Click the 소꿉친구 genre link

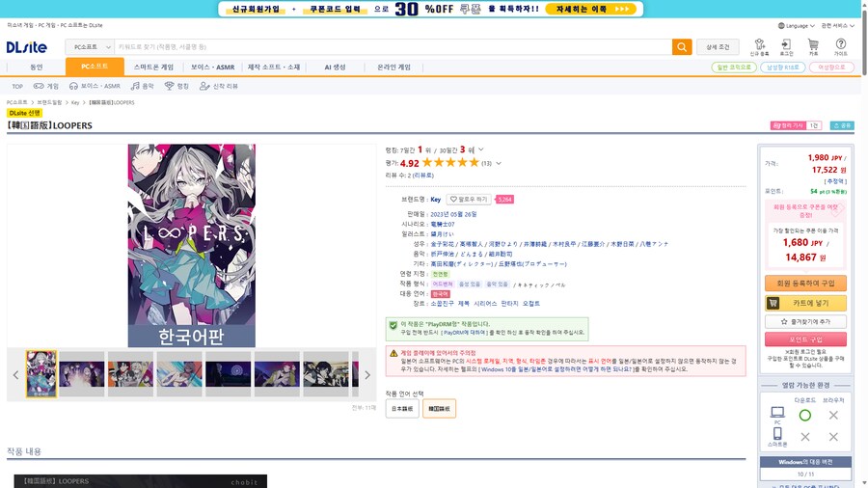point(442,304)
